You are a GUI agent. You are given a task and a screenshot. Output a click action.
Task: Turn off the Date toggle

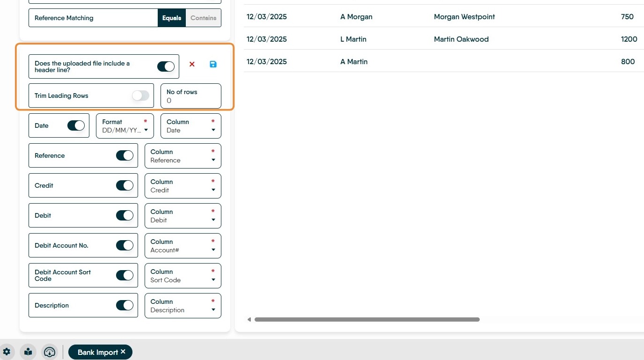pyautogui.click(x=76, y=125)
